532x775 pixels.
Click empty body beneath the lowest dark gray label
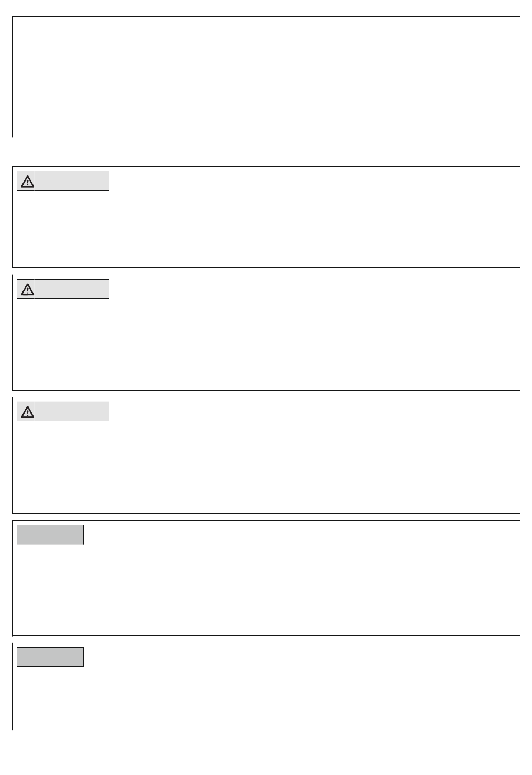click(266, 698)
